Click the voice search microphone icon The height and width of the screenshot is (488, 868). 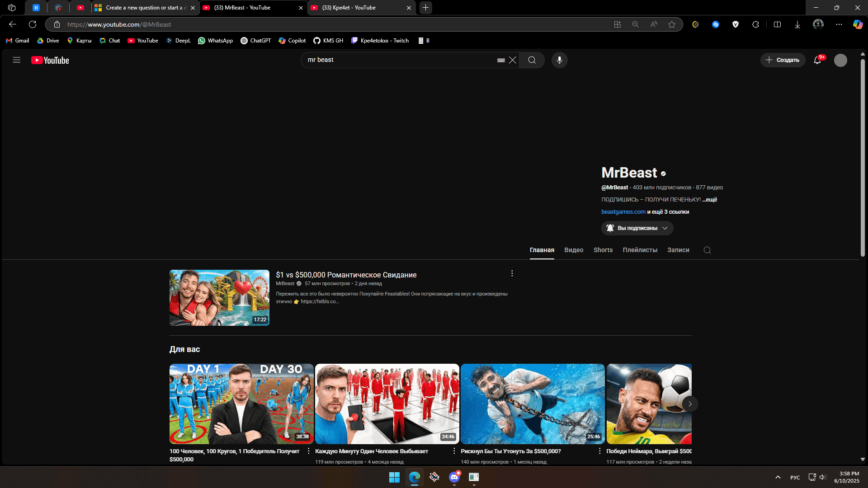559,60
